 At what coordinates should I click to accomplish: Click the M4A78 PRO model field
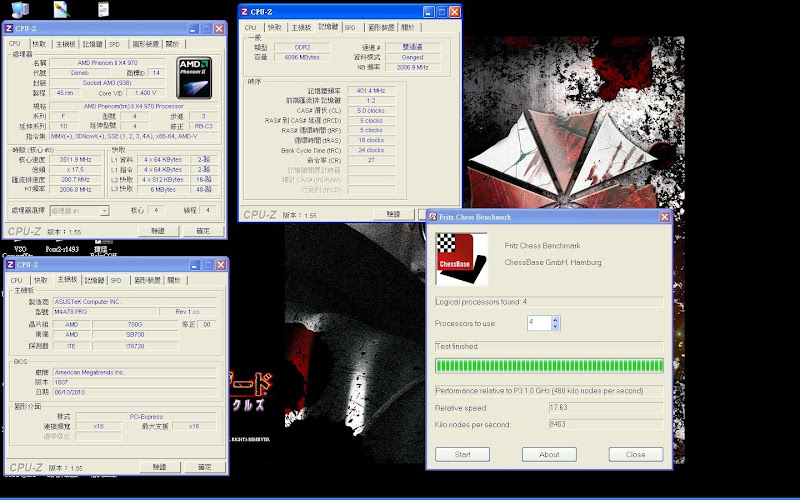pos(105,312)
